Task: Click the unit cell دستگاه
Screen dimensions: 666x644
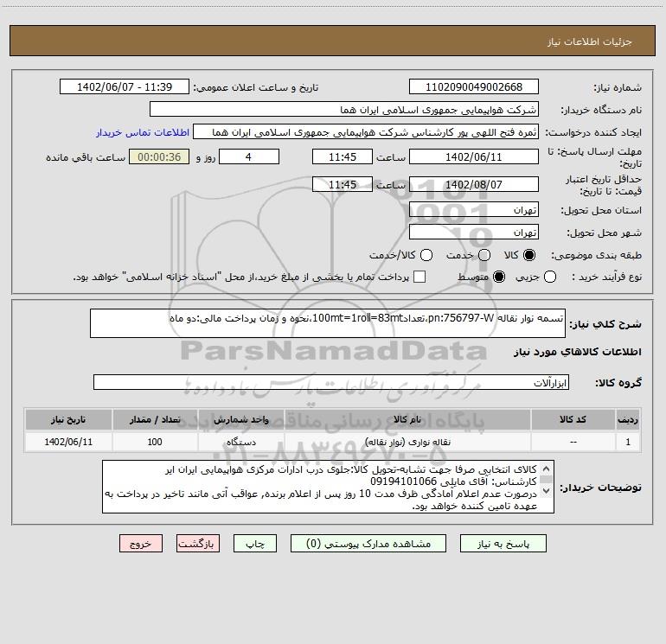Action: tap(240, 442)
